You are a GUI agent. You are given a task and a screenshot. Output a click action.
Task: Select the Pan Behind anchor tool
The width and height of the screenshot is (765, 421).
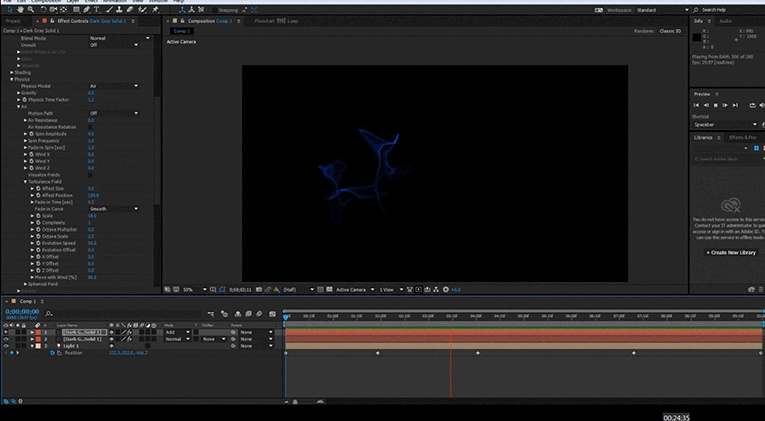pos(63,10)
